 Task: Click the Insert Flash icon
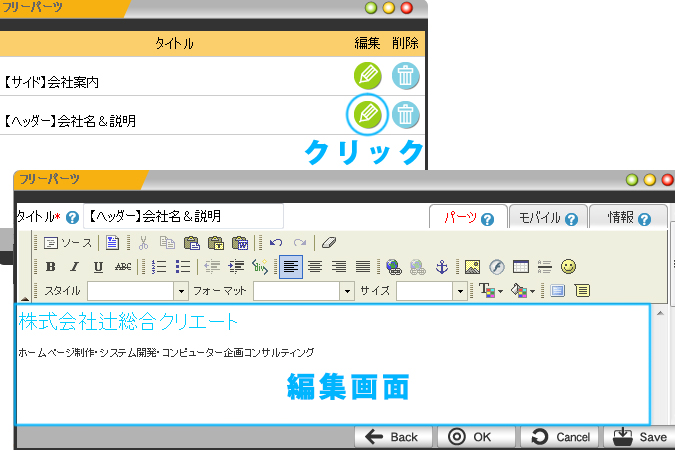click(x=496, y=267)
